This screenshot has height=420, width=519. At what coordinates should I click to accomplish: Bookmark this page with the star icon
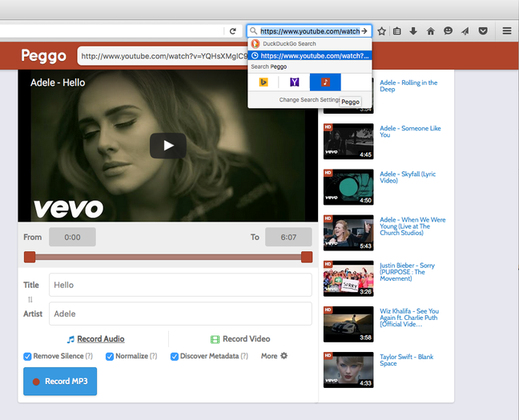pos(381,31)
